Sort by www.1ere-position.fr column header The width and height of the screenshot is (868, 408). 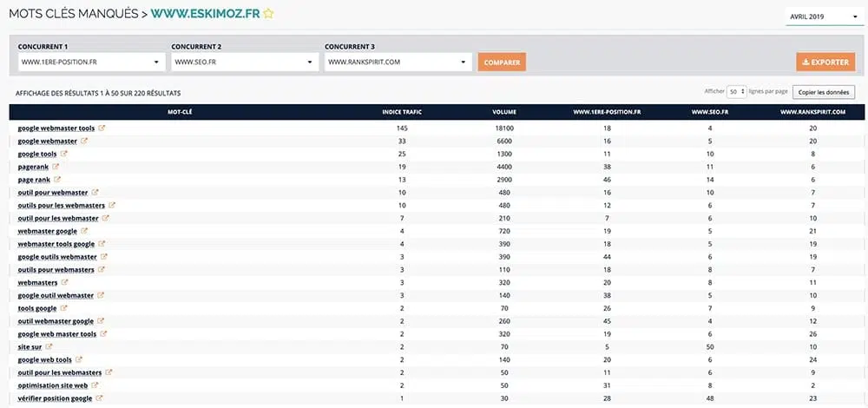[608, 112]
